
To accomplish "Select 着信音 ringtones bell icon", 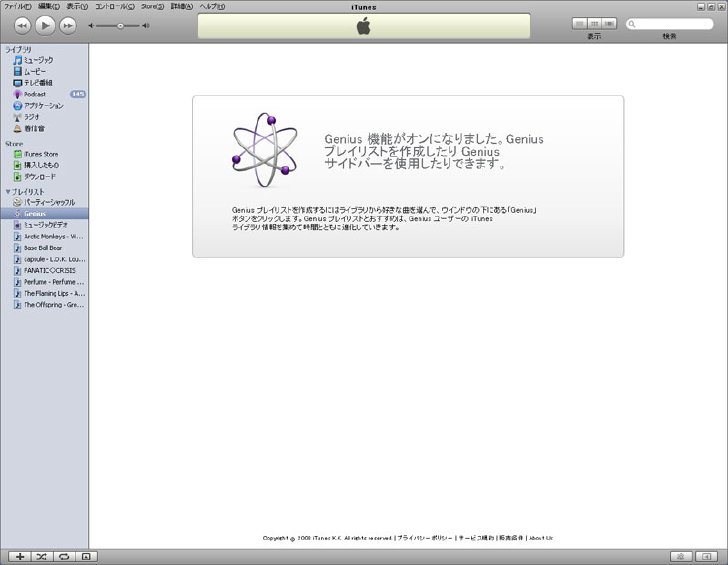I will tap(18, 129).
